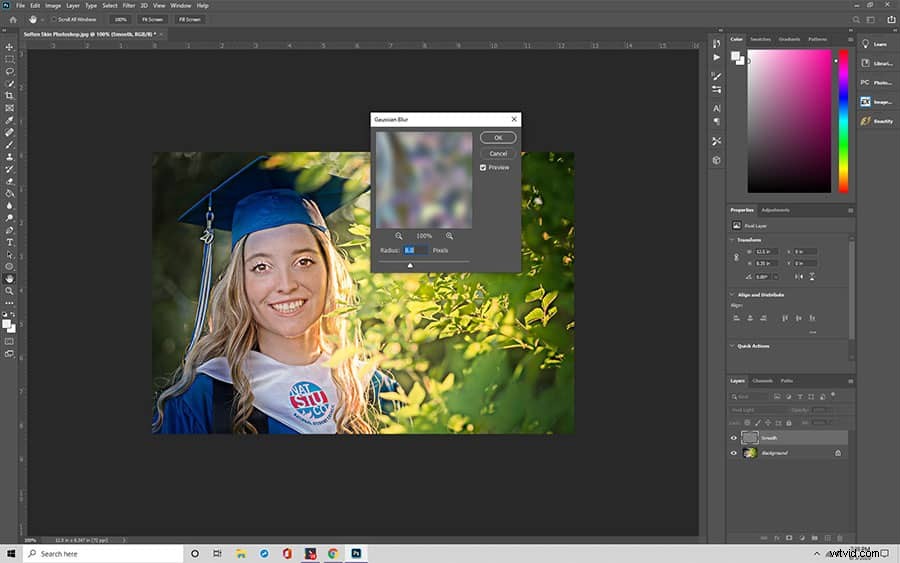
Task: Toggle layer filter on/off switch
Action: pos(833,395)
